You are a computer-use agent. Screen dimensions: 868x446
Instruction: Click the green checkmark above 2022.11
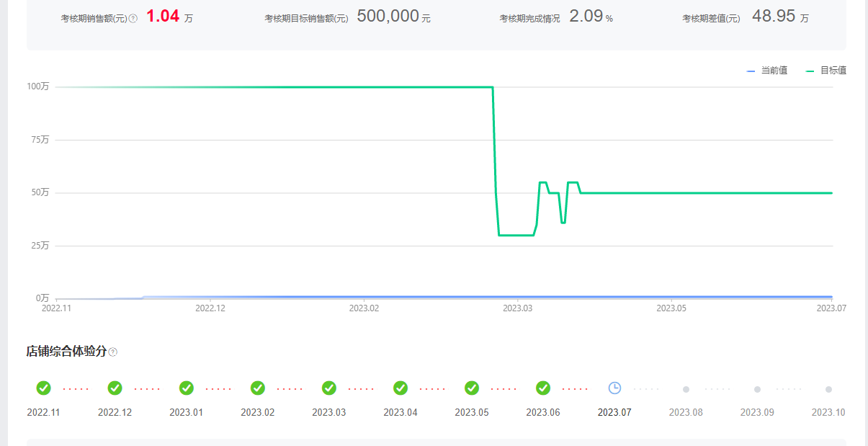(43, 388)
